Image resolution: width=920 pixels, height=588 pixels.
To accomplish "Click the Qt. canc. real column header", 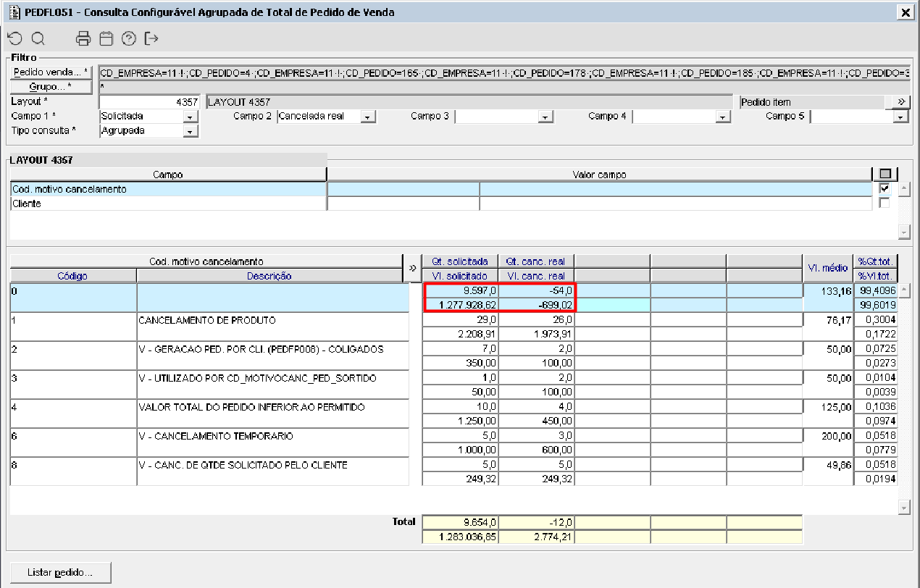I will pyautogui.click(x=536, y=261).
